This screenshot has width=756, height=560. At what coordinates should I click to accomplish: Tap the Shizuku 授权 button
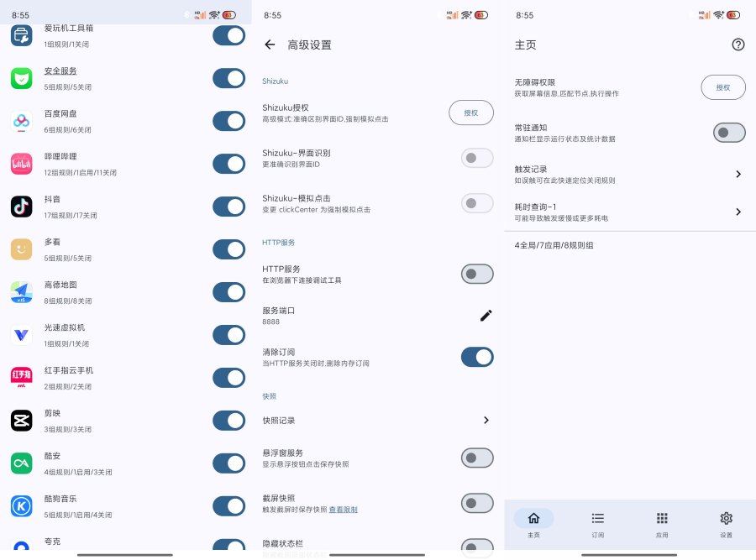tap(471, 112)
